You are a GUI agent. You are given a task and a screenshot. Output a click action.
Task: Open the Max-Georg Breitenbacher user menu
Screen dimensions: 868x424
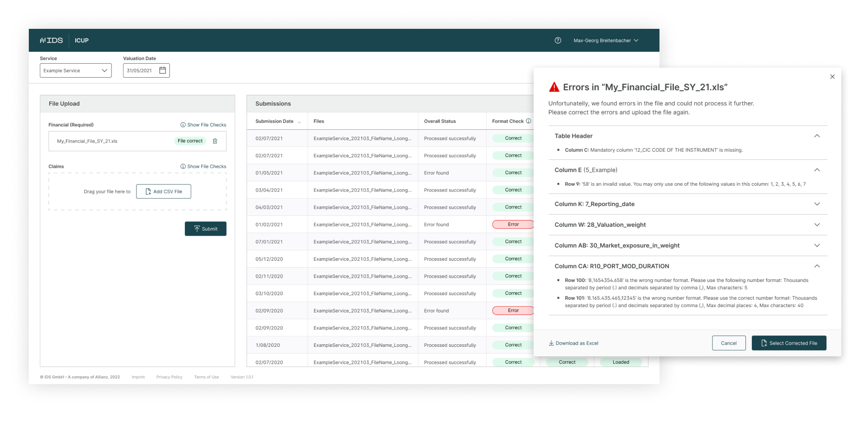(606, 40)
